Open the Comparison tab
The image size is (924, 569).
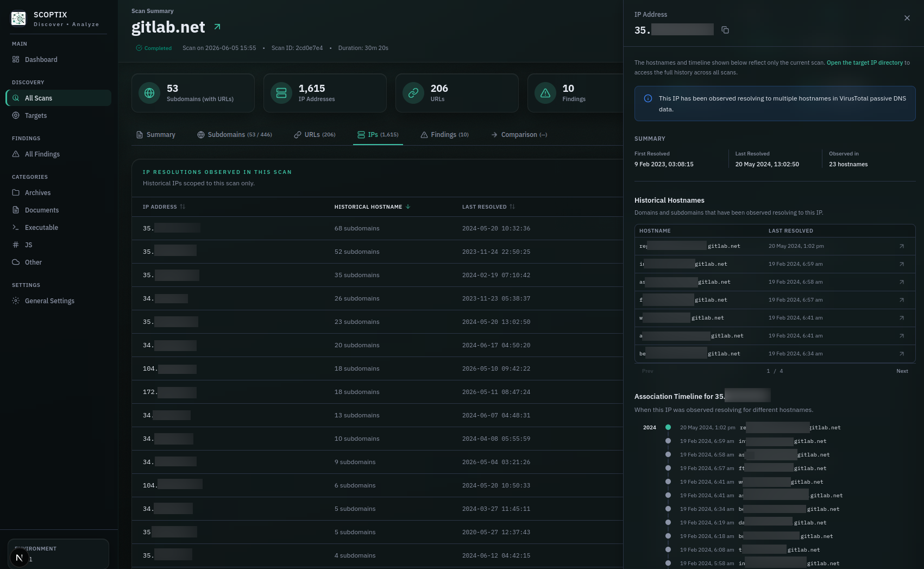(x=519, y=135)
